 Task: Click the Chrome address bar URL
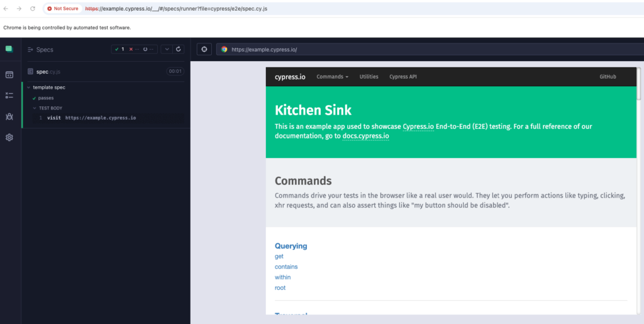click(x=176, y=8)
